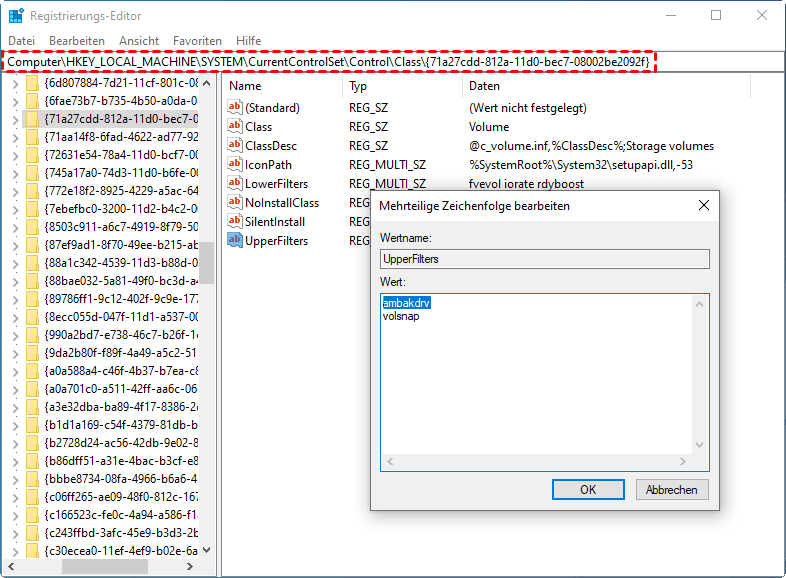Click the key tree horizontal scrollbar thumb
Screen dimensions: 786x578
[105, 566]
